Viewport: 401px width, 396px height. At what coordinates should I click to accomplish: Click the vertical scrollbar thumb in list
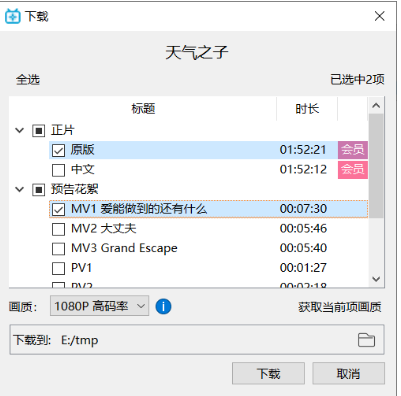[376, 166]
